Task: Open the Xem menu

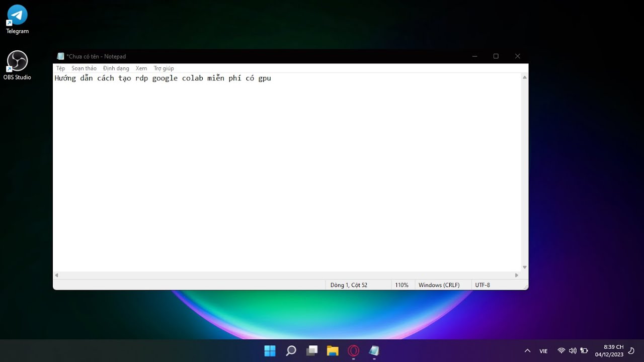Action: coord(141,68)
